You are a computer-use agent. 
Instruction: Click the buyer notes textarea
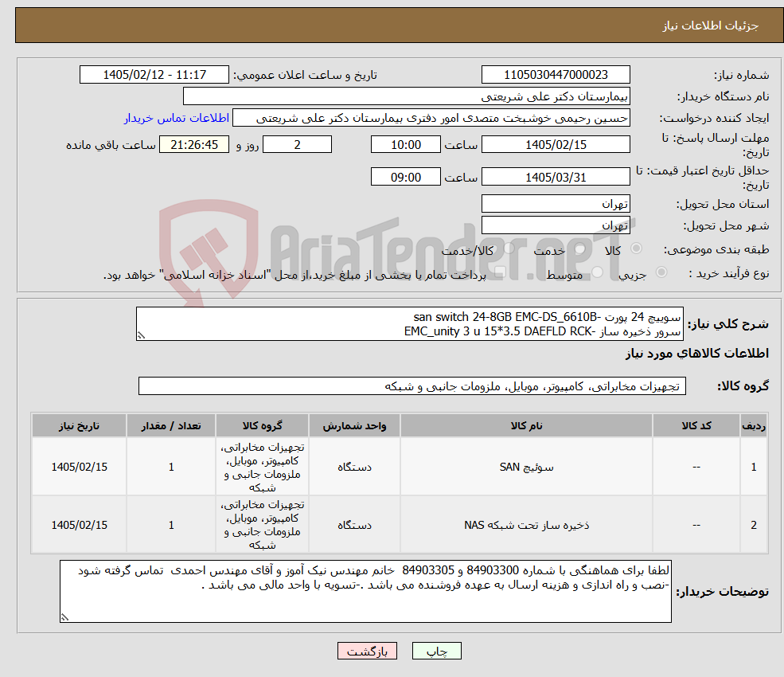(365, 592)
